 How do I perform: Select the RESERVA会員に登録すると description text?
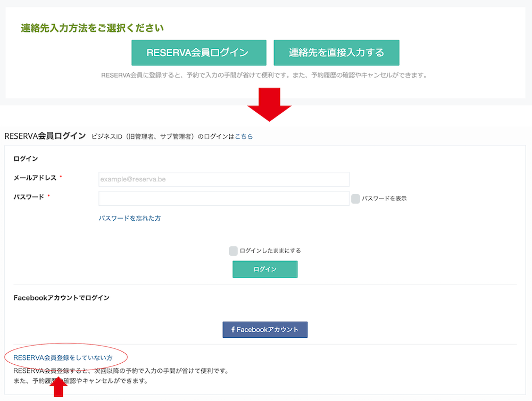coord(264,75)
